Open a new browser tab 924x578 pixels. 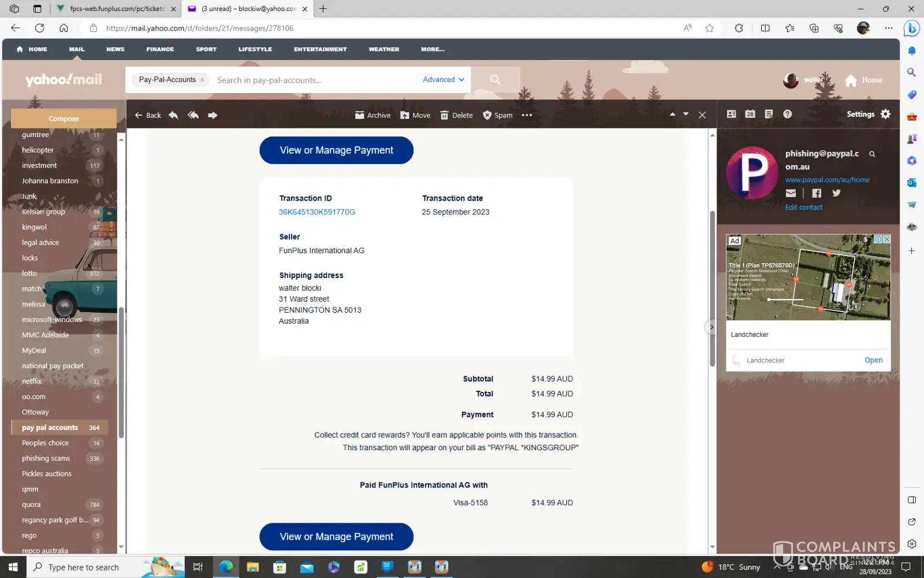323,9
